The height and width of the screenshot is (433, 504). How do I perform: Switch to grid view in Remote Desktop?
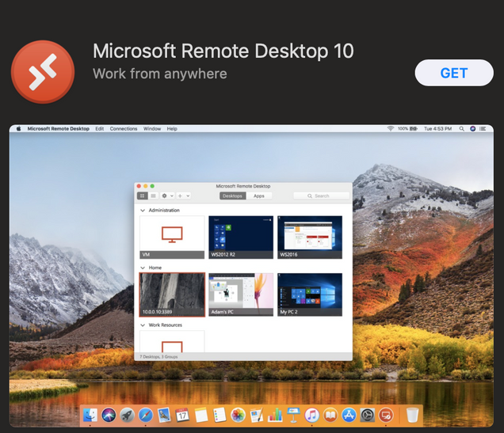143,196
